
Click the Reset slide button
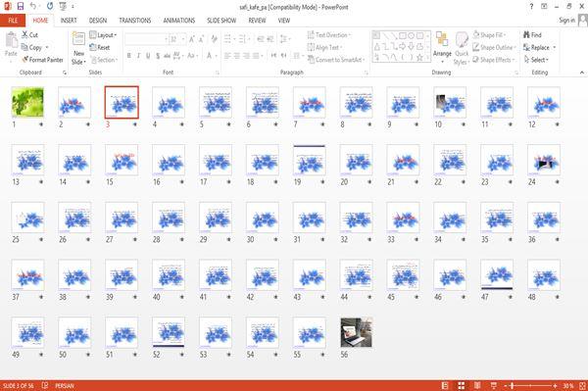pos(100,47)
